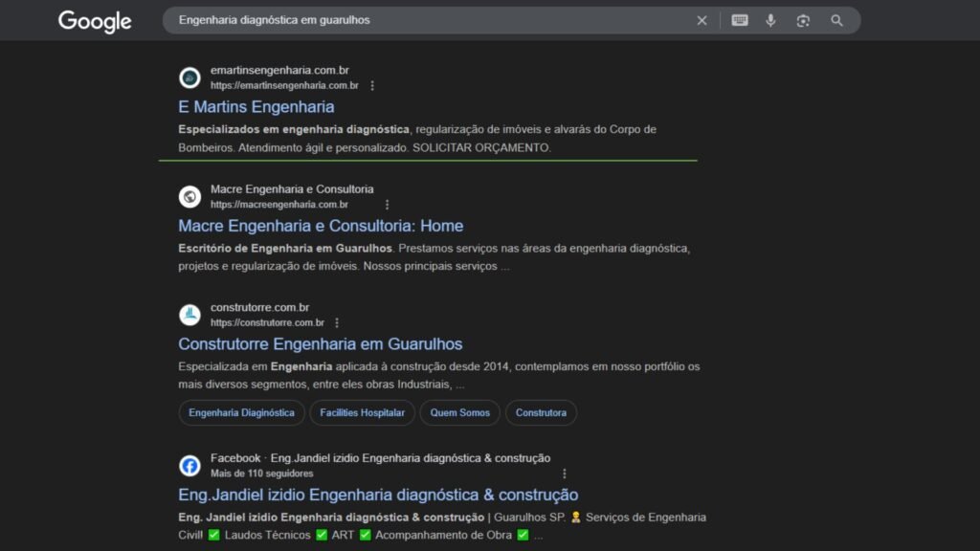980x551 pixels.
Task: Open Macre Engenharia e Consultoria: Home link
Action: coord(321,226)
